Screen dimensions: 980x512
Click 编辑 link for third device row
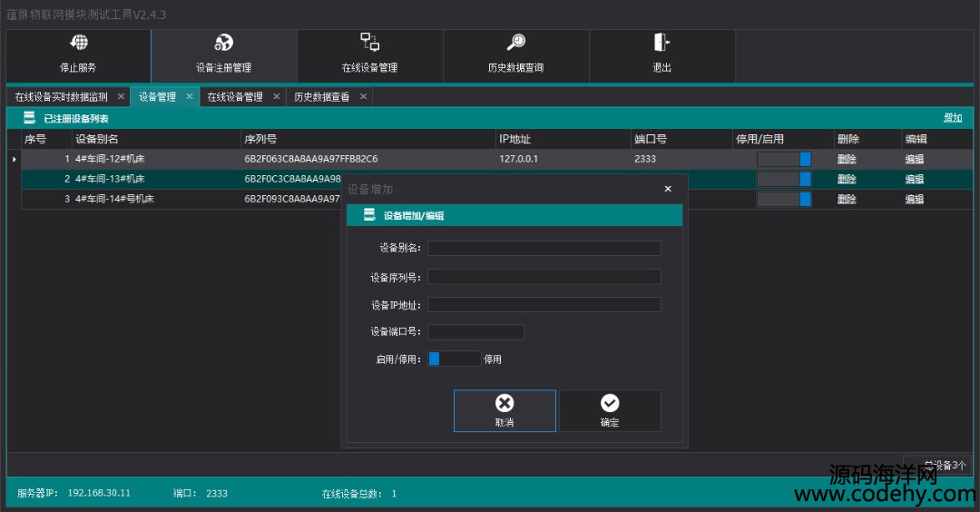coord(914,199)
